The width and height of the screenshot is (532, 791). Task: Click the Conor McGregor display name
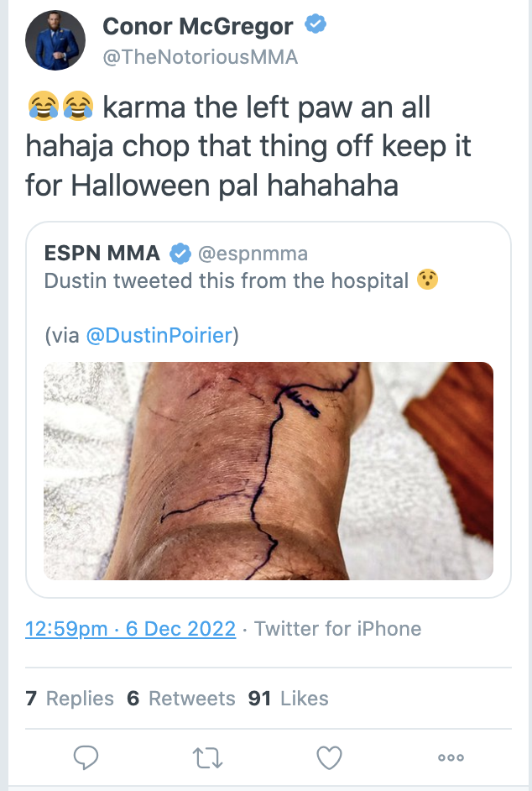click(x=198, y=26)
